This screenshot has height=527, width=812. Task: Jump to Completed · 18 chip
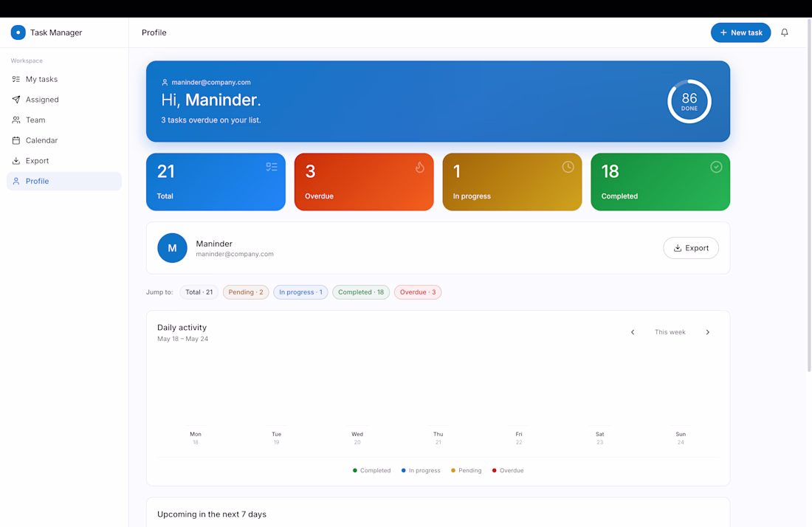[361, 292]
